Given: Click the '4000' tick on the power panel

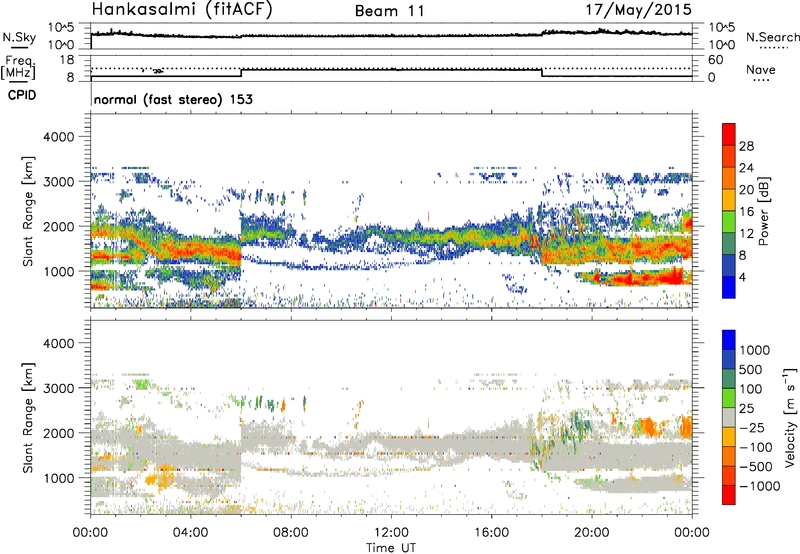Looking at the screenshot, I should 58,137.
